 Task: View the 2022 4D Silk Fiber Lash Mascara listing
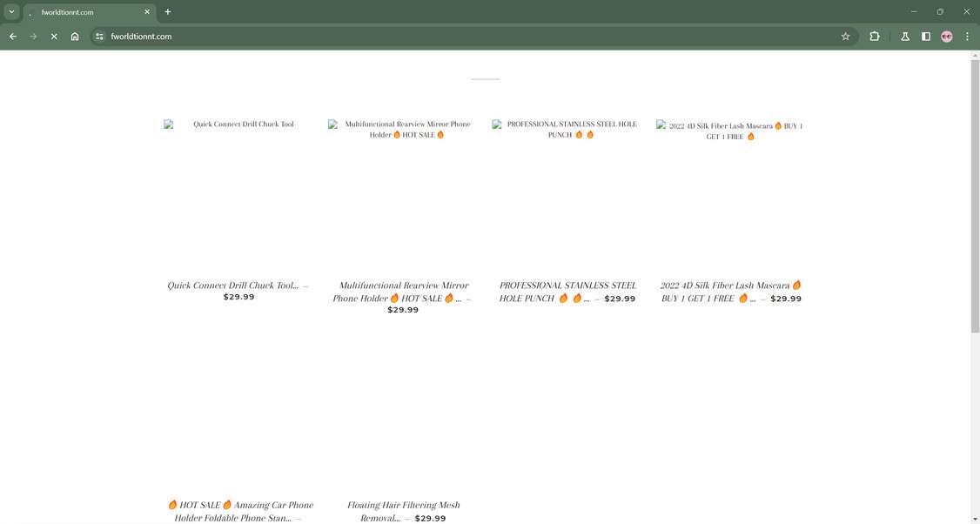[729, 291]
